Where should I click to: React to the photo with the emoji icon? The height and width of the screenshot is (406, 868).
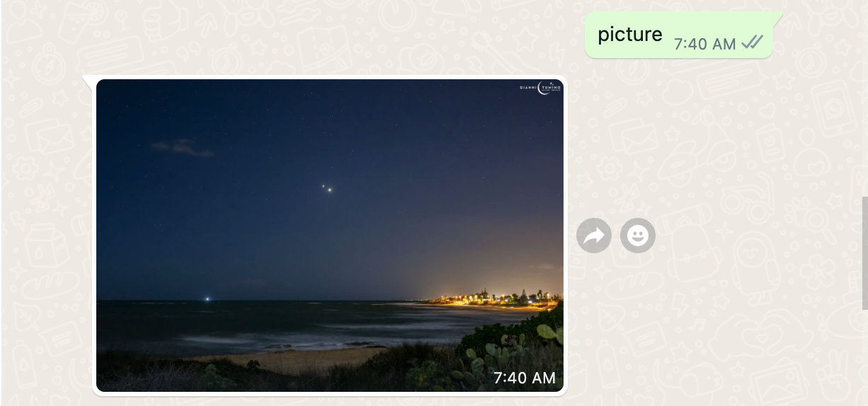pyautogui.click(x=638, y=236)
